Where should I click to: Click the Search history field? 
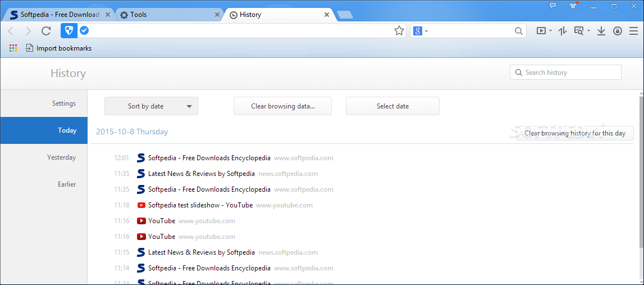[x=565, y=73]
